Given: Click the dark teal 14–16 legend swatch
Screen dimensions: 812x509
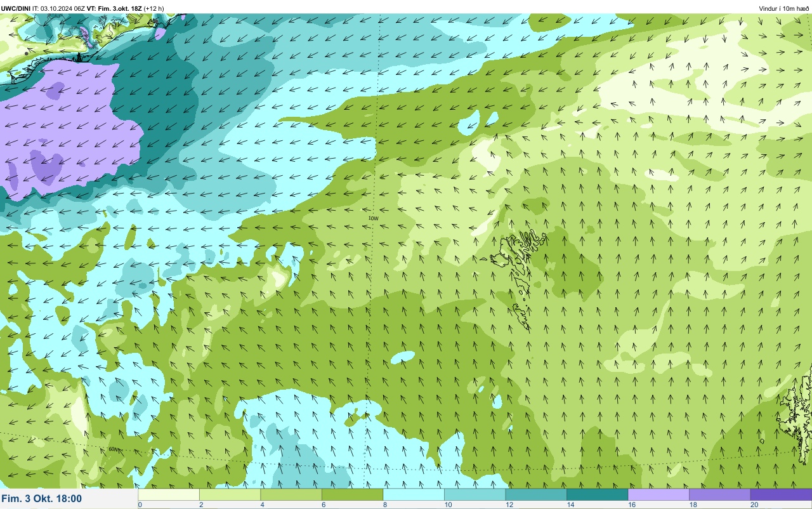Looking at the screenshot, I should (x=597, y=494).
